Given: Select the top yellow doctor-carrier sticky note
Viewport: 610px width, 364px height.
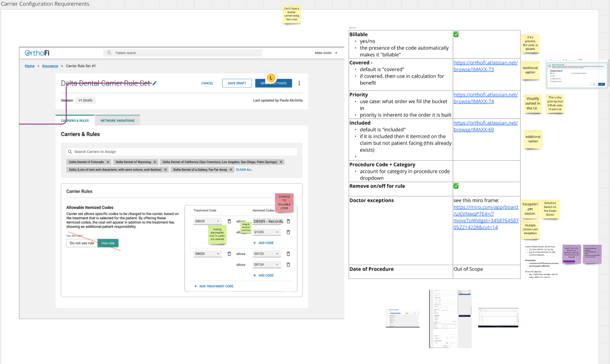Looking at the screenshot, I should (292, 14).
